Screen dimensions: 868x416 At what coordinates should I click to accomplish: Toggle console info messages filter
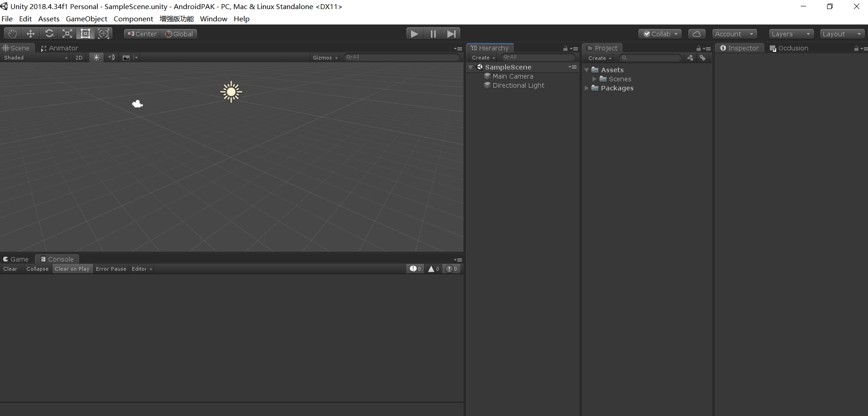(415, 269)
